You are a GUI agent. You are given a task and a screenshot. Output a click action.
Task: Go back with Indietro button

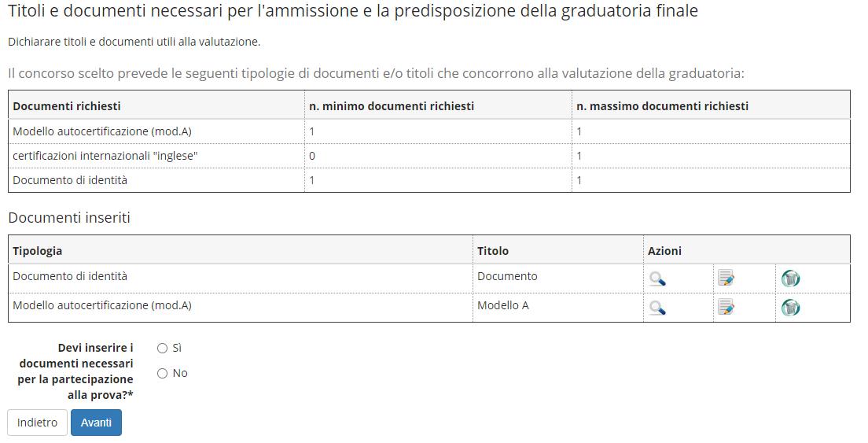37,423
